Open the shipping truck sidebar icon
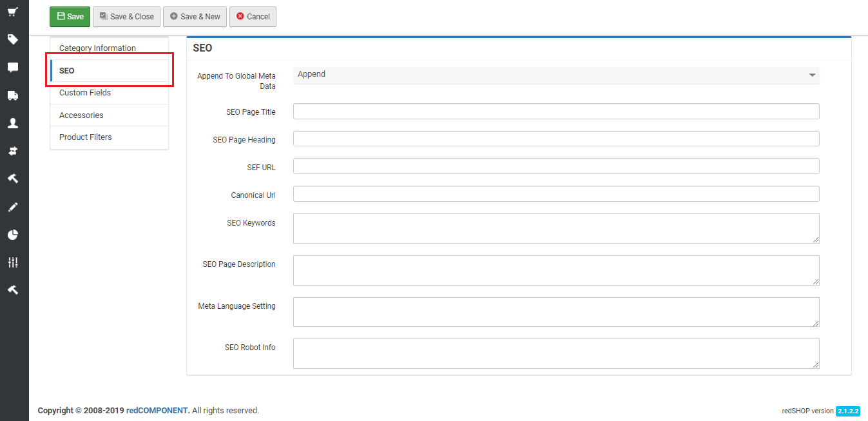 [13, 95]
